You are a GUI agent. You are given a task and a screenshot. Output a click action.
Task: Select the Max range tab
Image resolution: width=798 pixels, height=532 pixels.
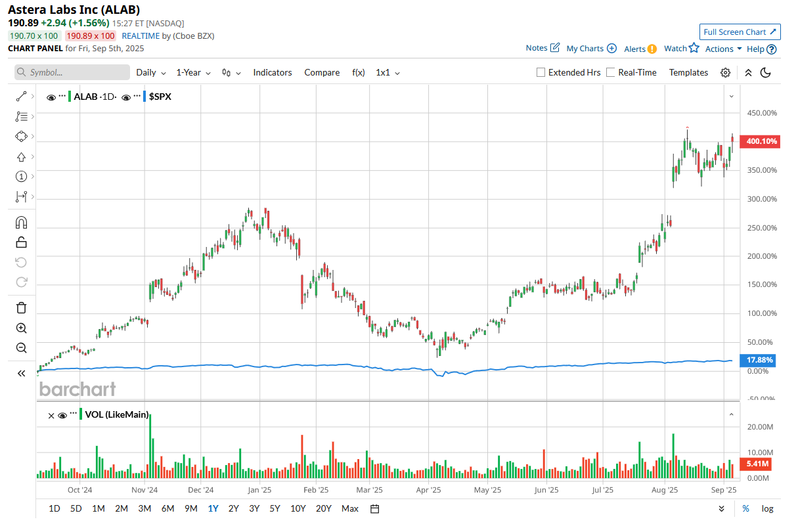click(x=350, y=509)
